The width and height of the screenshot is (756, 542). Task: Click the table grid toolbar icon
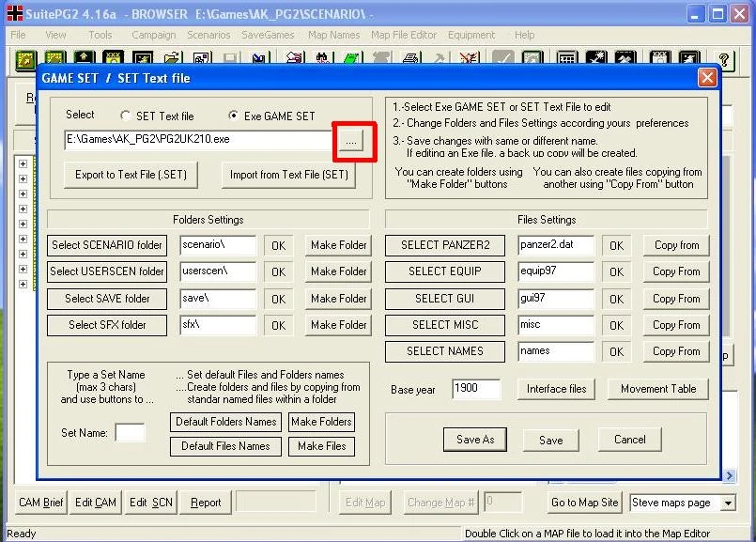pyautogui.click(x=566, y=60)
